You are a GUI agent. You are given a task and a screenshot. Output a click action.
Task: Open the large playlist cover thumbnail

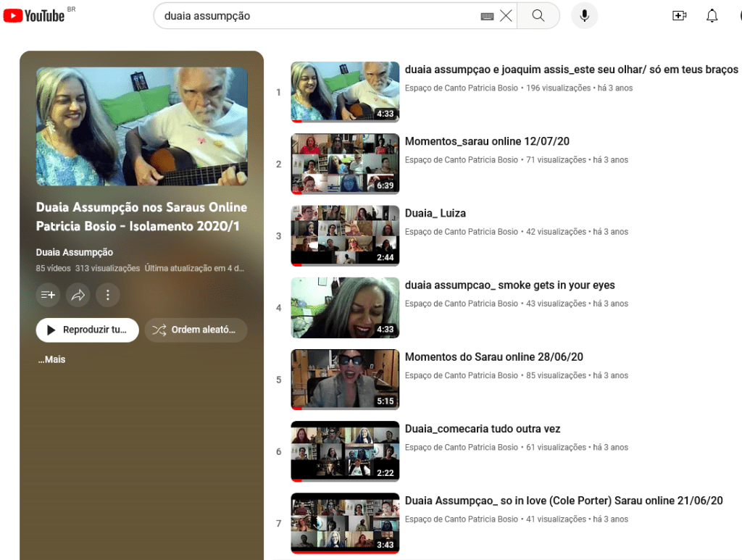click(141, 127)
